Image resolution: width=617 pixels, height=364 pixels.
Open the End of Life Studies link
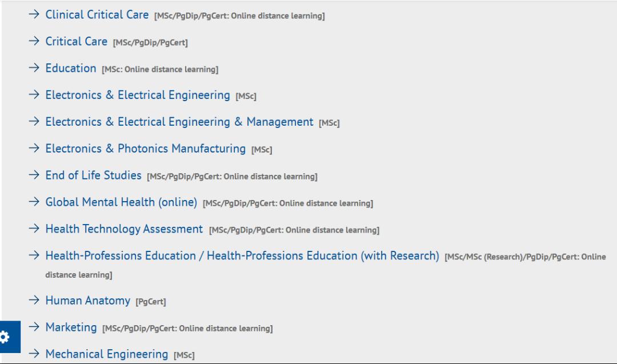(93, 175)
